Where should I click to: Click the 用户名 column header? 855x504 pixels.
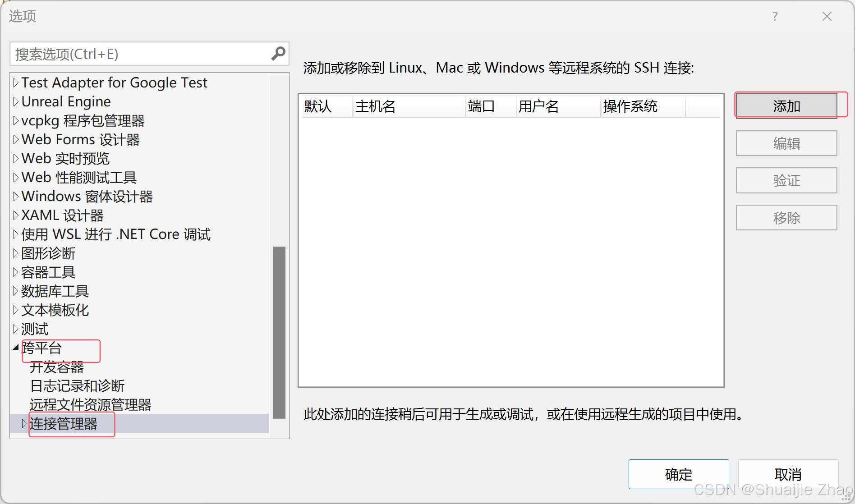[x=559, y=106]
